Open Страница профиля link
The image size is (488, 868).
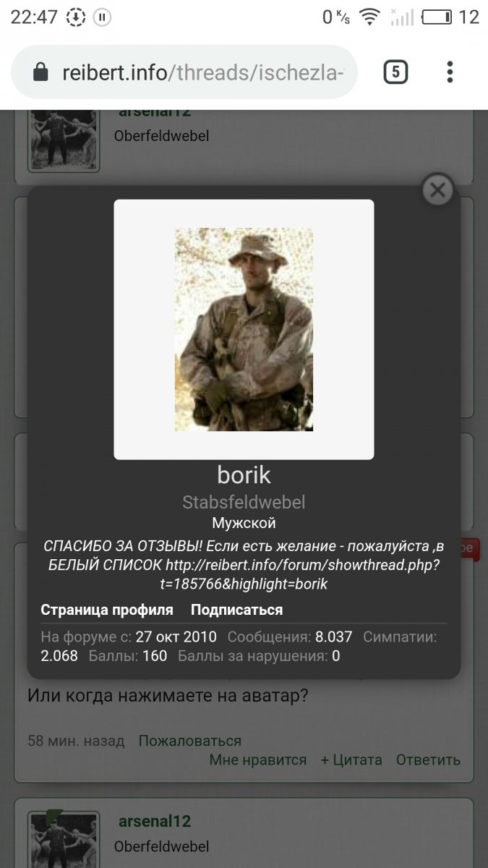[x=107, y=610]
